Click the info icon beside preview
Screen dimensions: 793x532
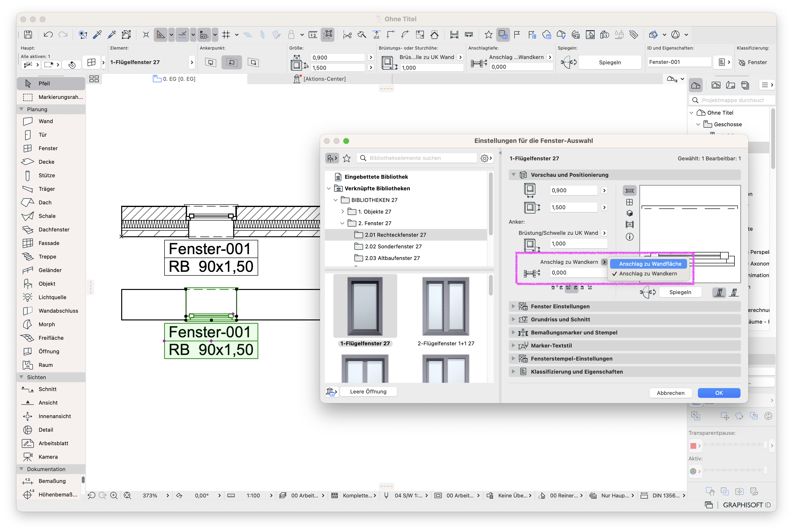point(629,237)
